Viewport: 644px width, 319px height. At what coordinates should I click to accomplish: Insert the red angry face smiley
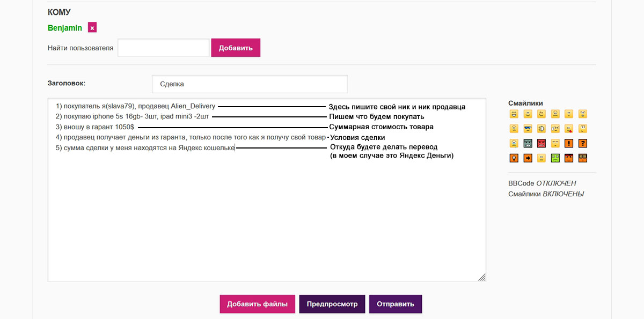pos(541,143)
